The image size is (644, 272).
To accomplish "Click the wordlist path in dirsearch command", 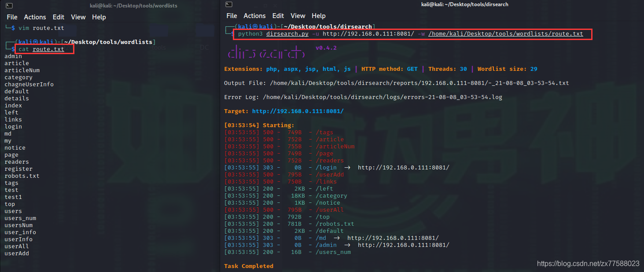I will [506, 34].
